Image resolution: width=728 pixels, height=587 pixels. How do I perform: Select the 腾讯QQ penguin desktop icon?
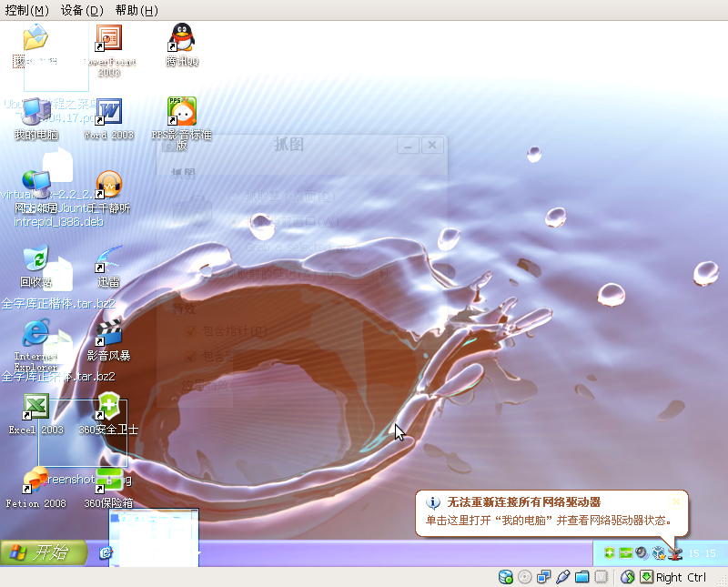(182, 45)
